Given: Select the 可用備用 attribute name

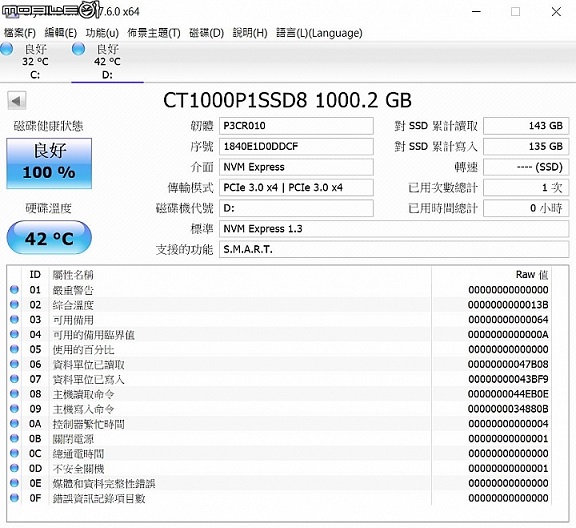Looking at the screenshot, I should click(x=73, y=320).
